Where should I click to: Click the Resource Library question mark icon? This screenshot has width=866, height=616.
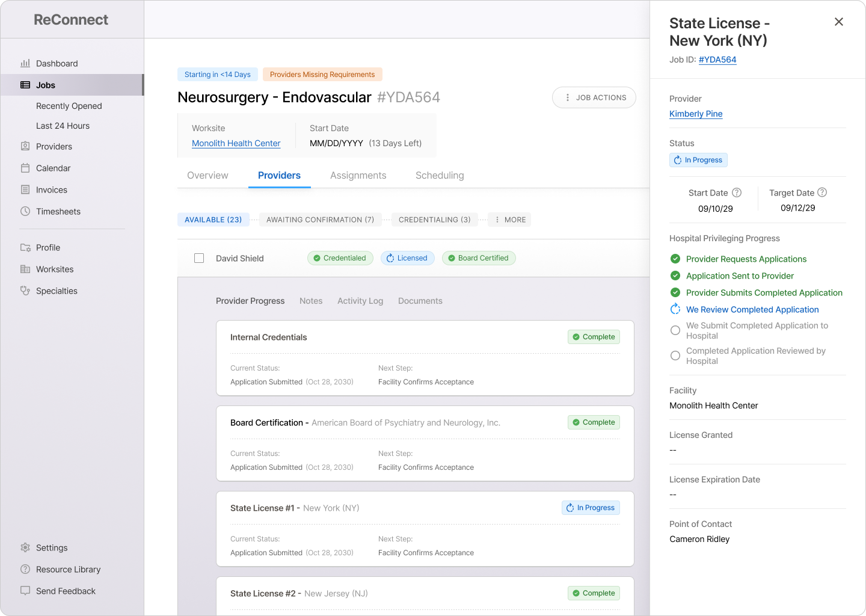pos(25,569)
